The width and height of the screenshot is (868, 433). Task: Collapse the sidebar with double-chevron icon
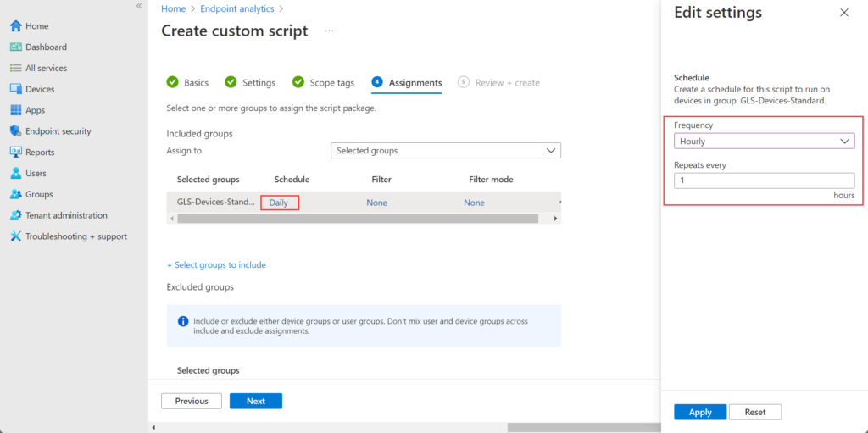pyautogui.click(x=139, y=6)
